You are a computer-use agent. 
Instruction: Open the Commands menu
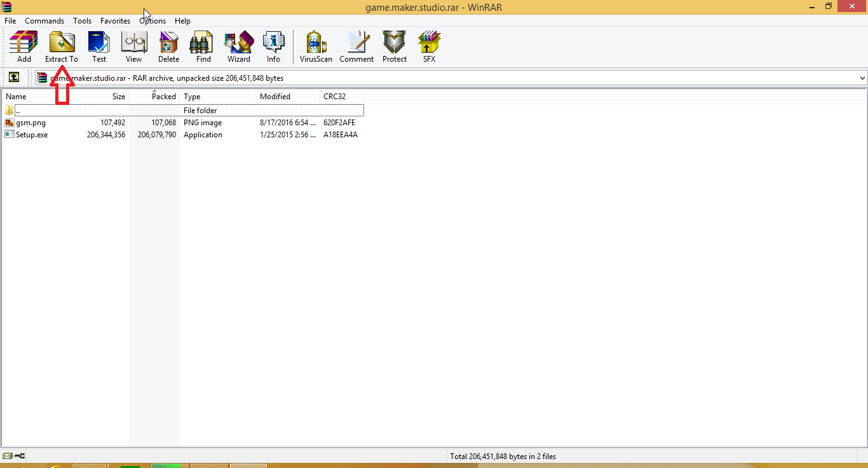[x=44, y=21]
